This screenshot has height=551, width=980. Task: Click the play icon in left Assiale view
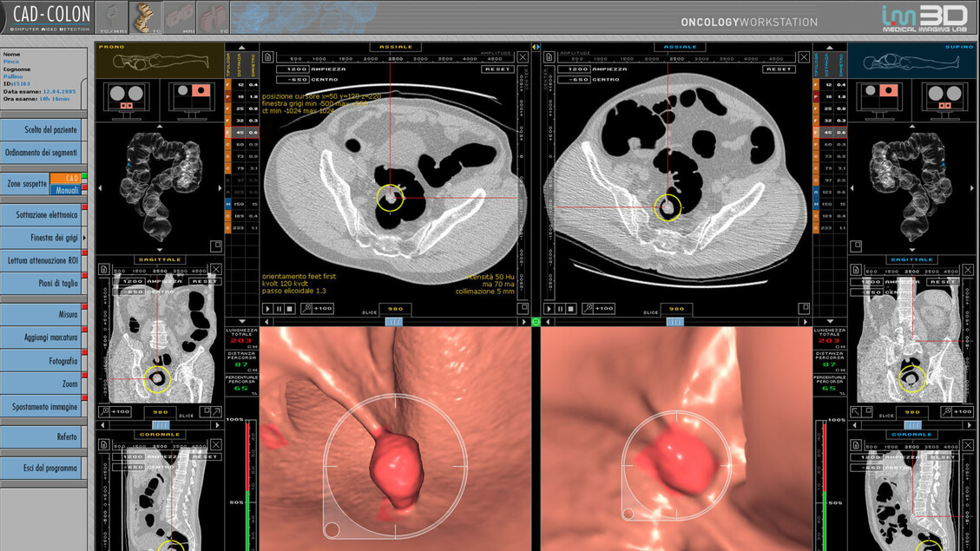pyautogui.click(x=267, y=309)
